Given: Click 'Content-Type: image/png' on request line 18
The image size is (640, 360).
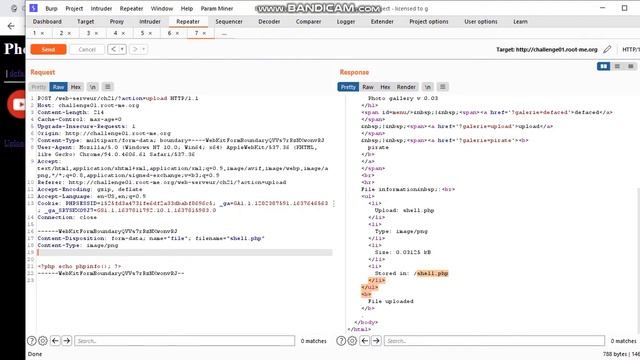Looking at the screenshot, I should 78,245.
